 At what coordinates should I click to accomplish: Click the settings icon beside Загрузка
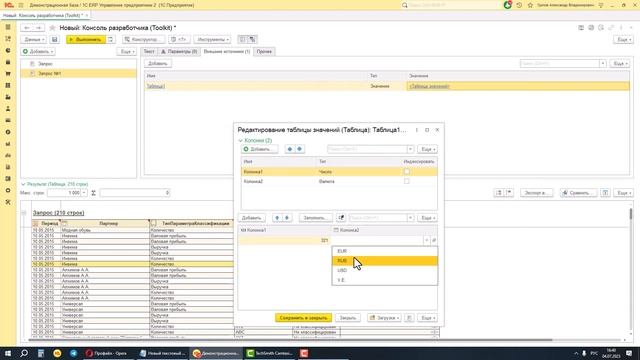pyautogui.click(x=409, y=318)
